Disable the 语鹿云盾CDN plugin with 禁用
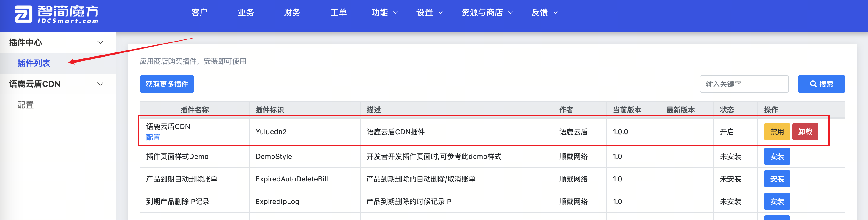 point(776,132)
